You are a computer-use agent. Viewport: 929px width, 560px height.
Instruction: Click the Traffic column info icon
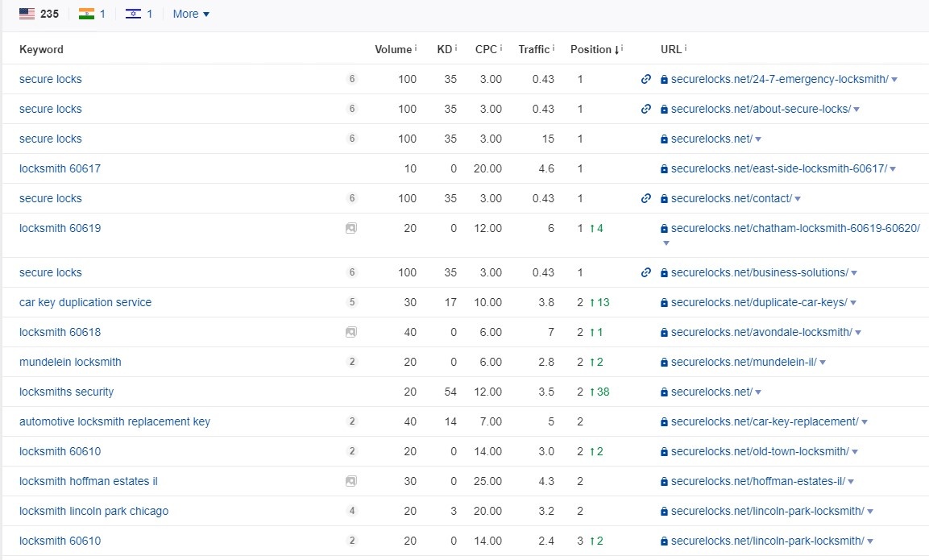click(x=554, y=46)
